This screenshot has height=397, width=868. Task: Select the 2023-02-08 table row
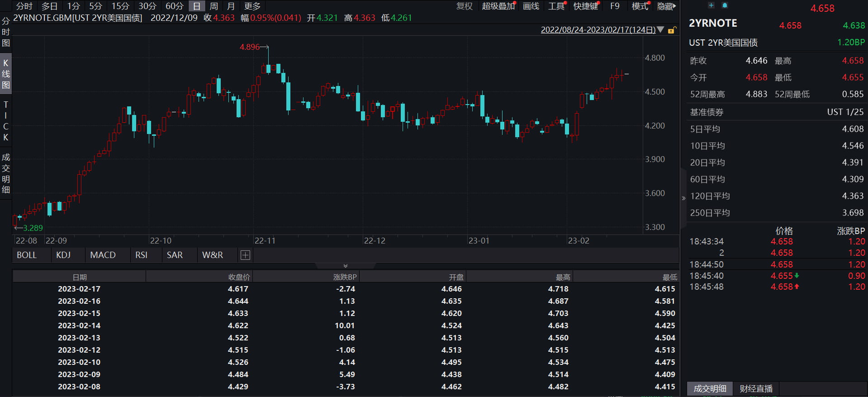pos(346,387)
